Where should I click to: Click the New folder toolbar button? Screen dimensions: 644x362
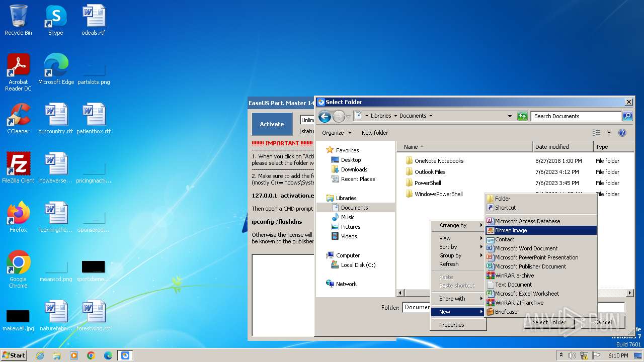tap(375, 133)
